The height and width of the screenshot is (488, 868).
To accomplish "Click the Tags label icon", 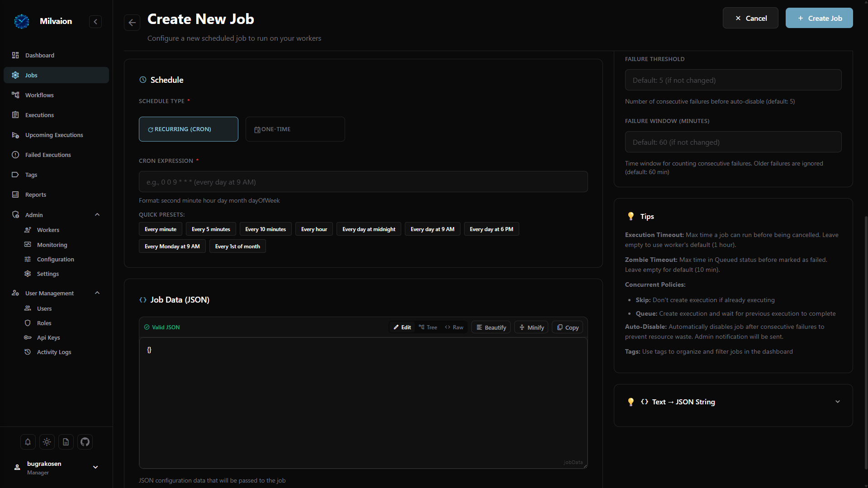I will tap(15, 175).
